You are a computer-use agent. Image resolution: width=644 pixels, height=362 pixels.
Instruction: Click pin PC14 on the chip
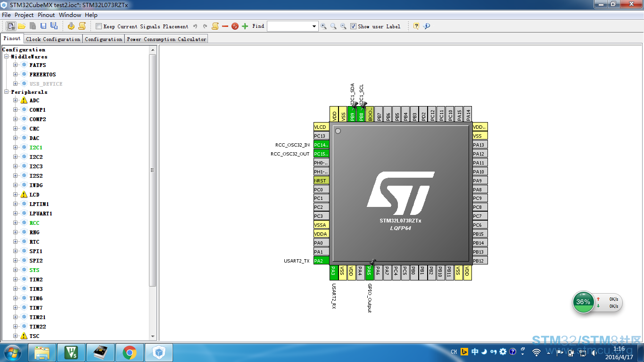tap(322, 145)
